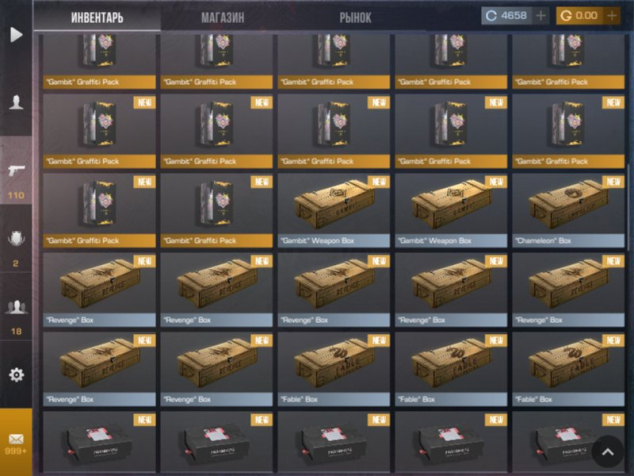Click the play arrow icon in sidebar
Viewport: 634px width, 476px height.
pyautogui.click(x=16, y=35)
